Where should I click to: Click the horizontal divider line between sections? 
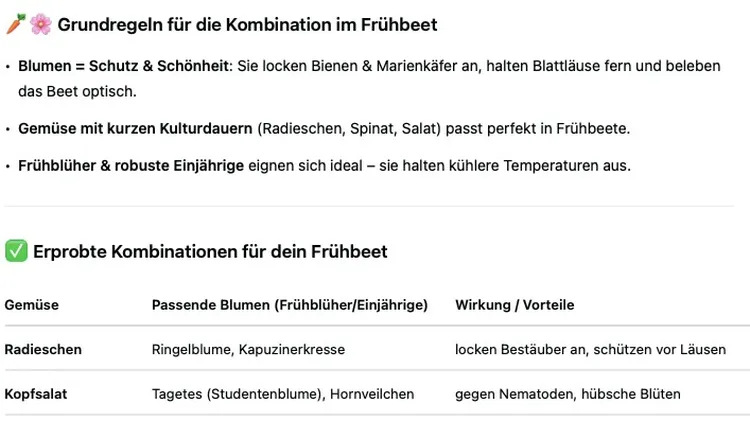[369, 206]
